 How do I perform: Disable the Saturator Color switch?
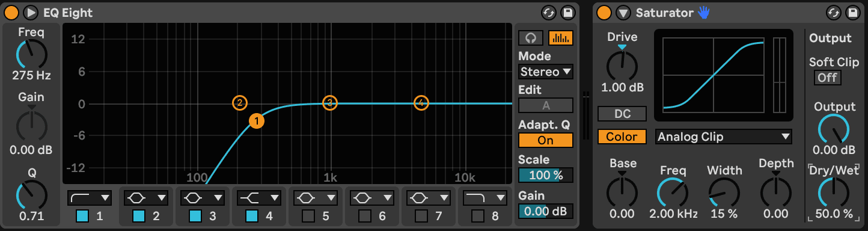click(622, 137)
